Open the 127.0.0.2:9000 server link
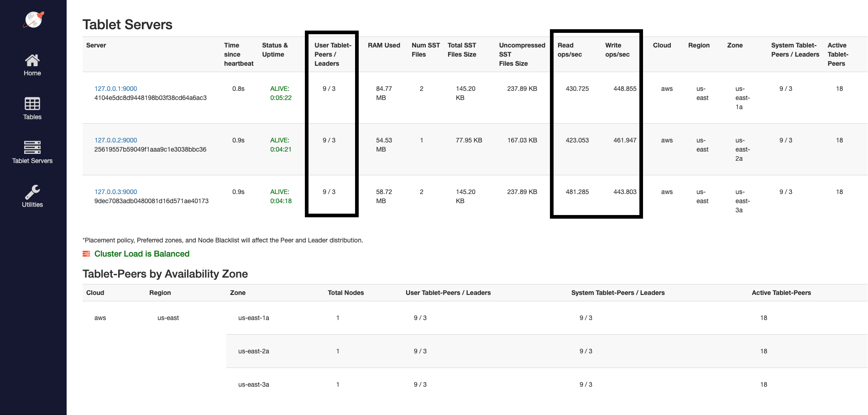The height and width of the screenshot is (415, 868). [x=115, y=140]
